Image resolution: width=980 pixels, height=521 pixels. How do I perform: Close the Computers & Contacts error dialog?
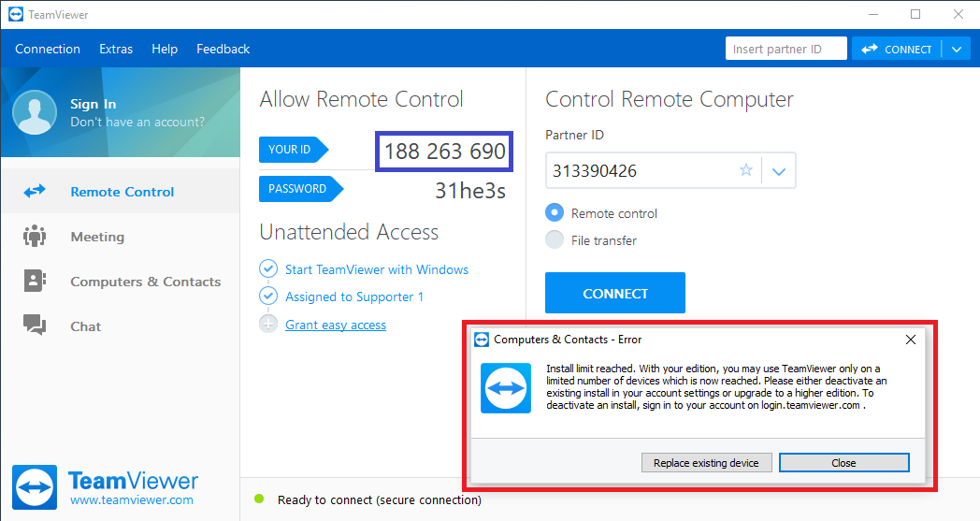(x=911, y=339)
